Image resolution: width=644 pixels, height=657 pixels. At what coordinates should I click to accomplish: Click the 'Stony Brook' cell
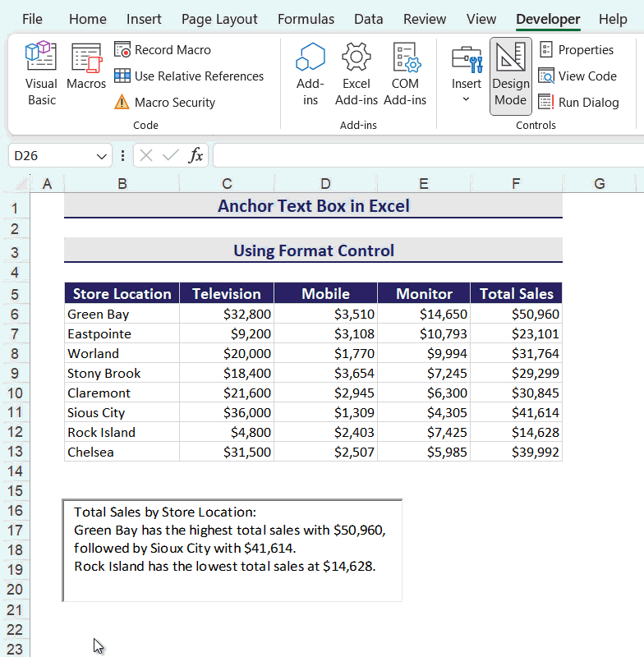click(122, 373)
